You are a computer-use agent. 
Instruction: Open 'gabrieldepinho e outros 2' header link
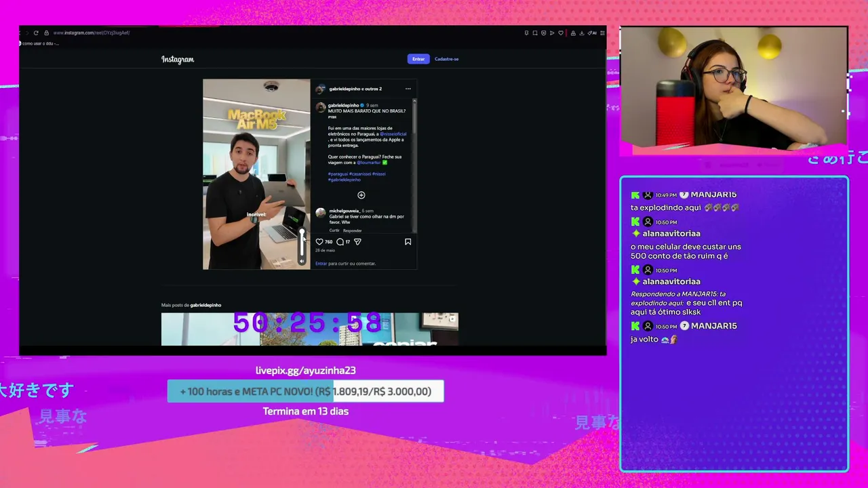click(355, 89)
